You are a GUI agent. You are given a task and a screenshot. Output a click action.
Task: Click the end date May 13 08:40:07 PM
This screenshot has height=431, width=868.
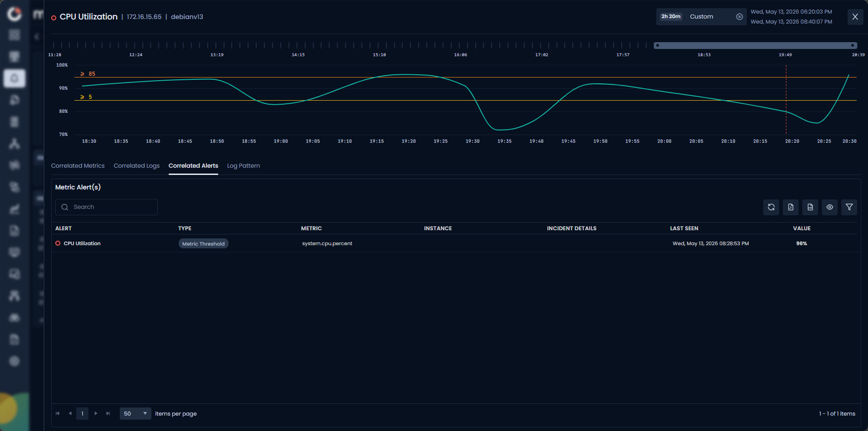tap(791, 22)
